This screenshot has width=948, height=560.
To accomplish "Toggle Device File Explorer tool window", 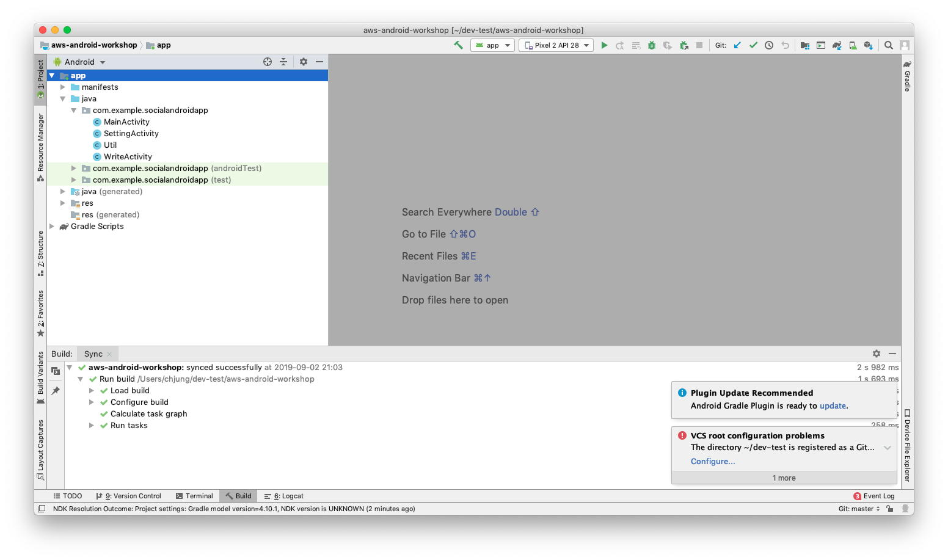I will (x=908, y=445).
